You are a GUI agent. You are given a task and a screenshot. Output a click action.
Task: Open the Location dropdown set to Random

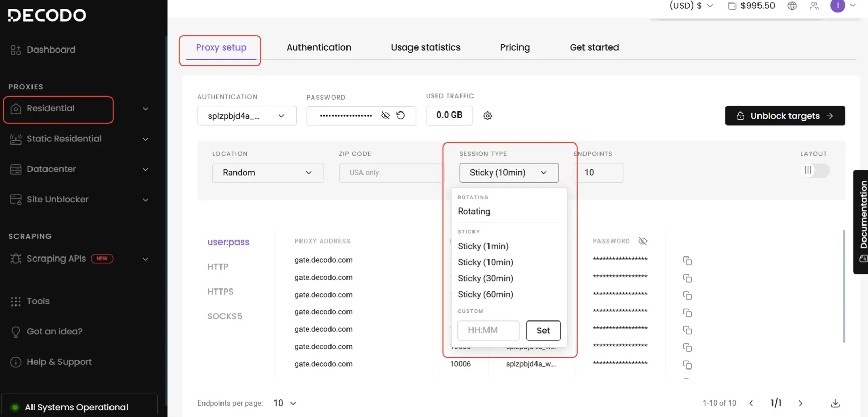(x=268, y=173)
